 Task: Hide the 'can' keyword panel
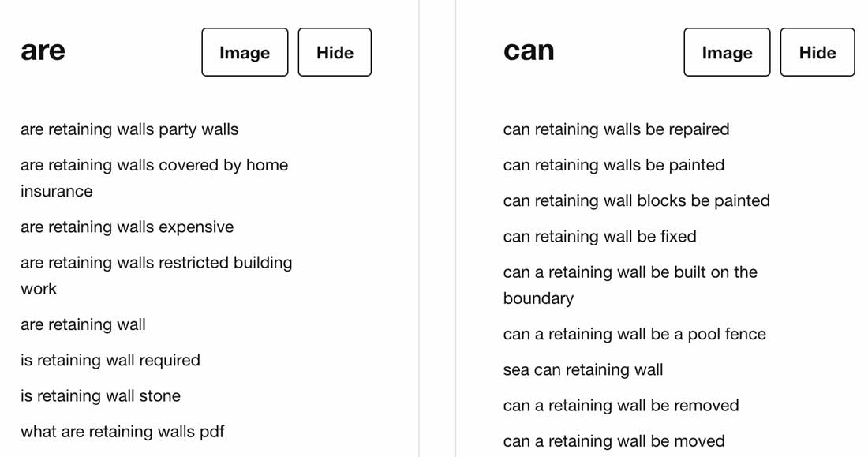[x=817, y=52]
